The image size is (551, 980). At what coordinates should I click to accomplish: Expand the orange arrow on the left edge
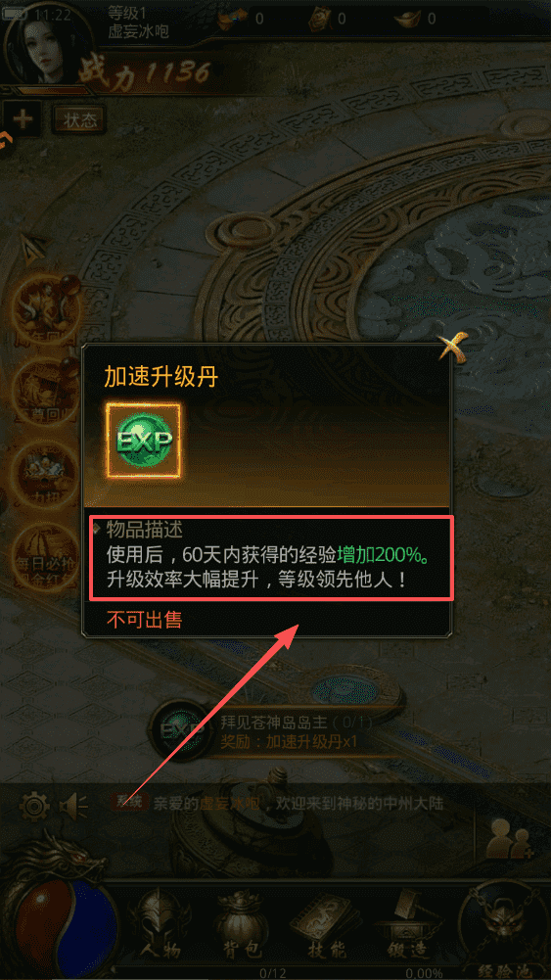click(x=4, y=142)
